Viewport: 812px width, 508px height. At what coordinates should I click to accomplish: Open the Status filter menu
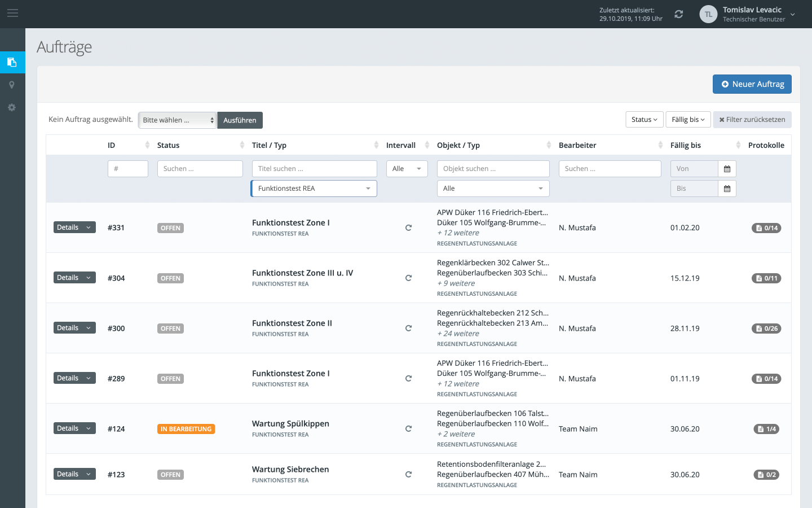tap(644, 120)
